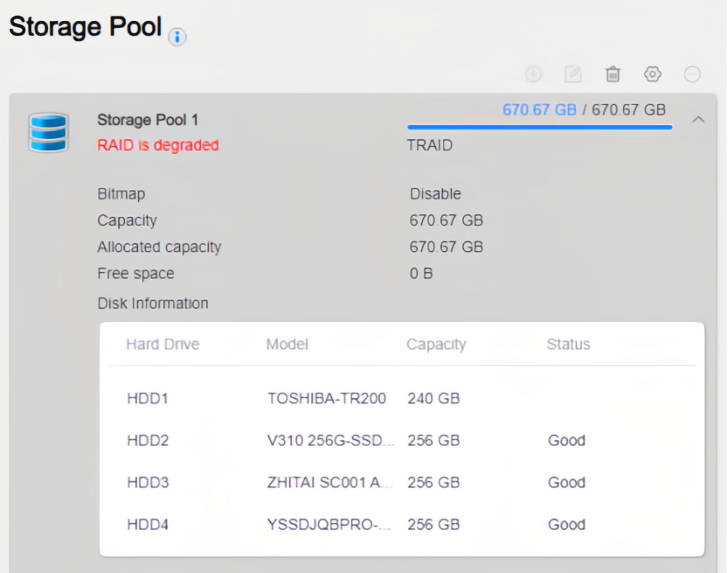Click the blue database disk stack icon
Image resolution: width=728 pixels, height=573 pixels.
[x=48, y=133]
